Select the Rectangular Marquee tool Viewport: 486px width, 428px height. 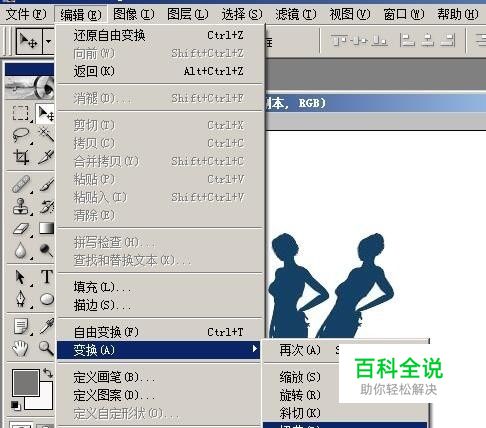pos(20,114)
